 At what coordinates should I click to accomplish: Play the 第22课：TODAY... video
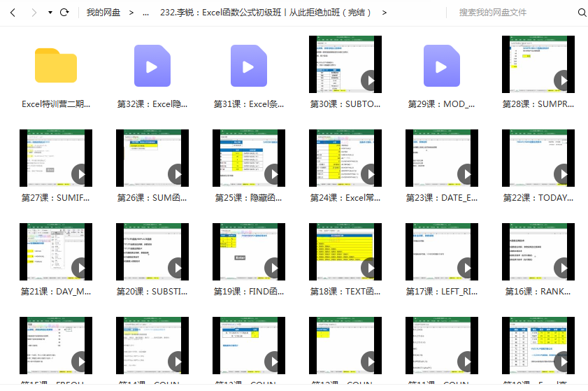point(538,158)
